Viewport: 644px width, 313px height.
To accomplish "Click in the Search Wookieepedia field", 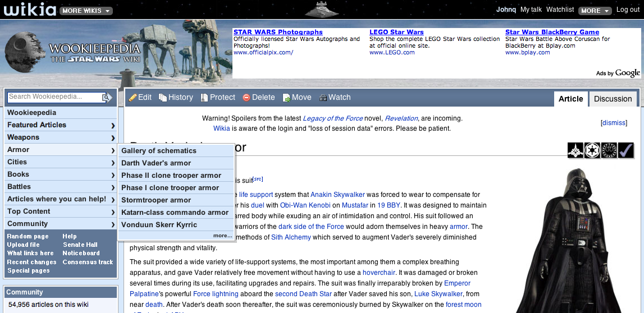I will 55,97.
